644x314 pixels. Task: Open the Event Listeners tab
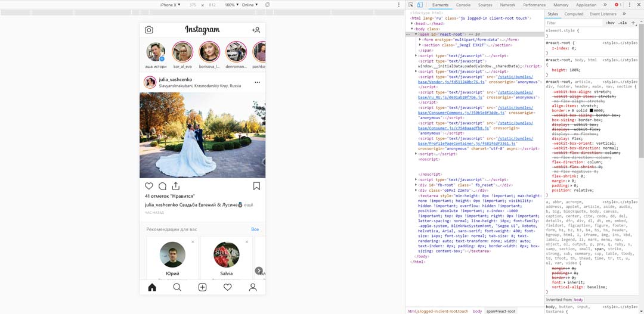603,14
